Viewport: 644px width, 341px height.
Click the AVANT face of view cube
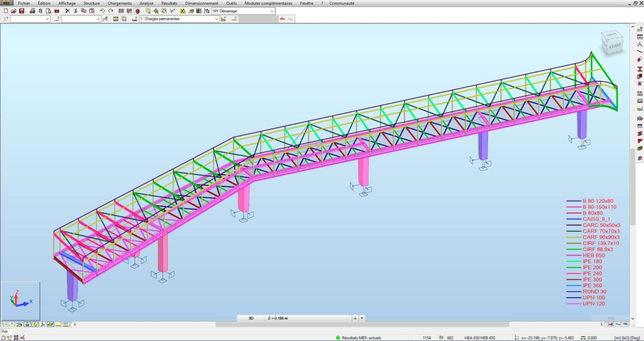[x=616, y=46]
